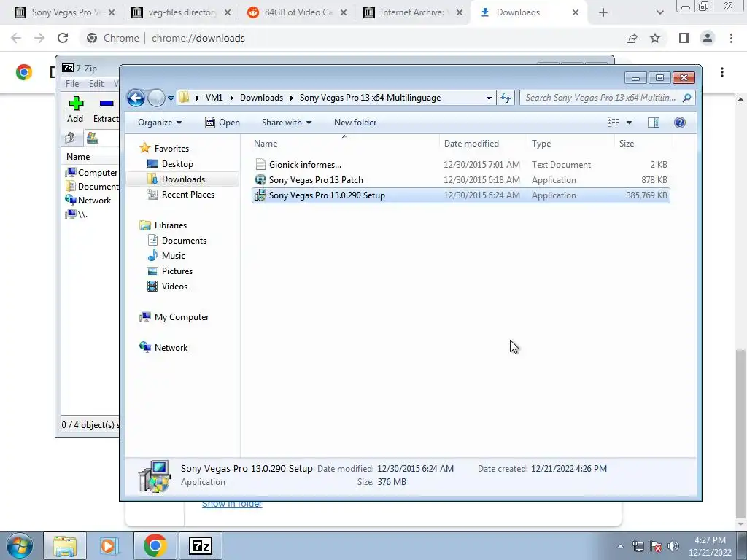Open Downloads in Favorites
Image resolution: width=747 pixels, height=560 pixels.
183,179
